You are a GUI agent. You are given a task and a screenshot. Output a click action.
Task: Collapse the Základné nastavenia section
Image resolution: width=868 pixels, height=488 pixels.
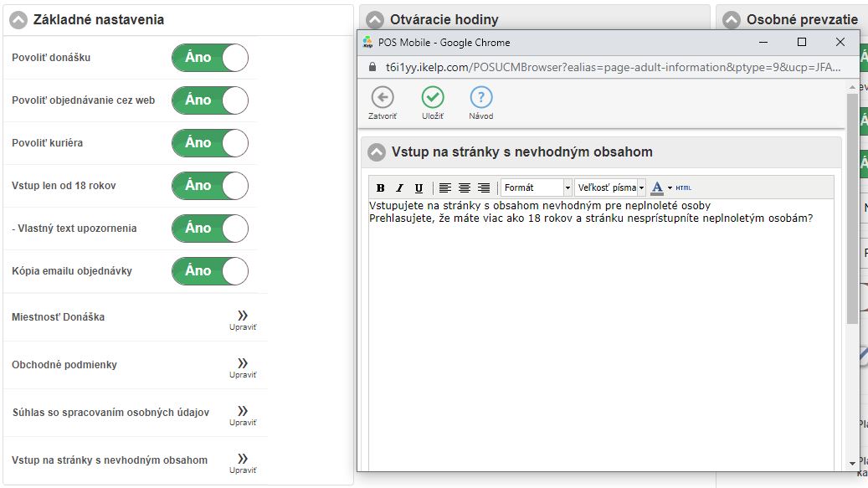(x=19, y=19)
